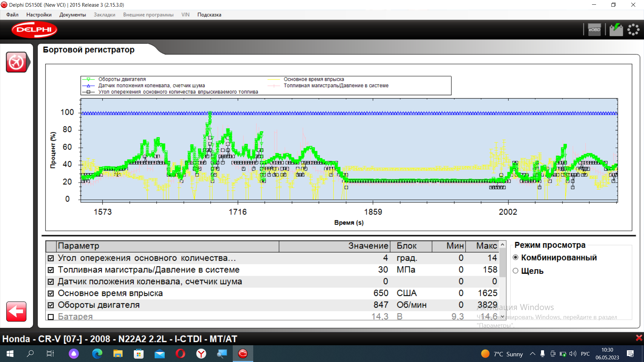Viewport: 644px width, 362px height.
Task: Click the 'Блок' column header
Action: point(411,246)
